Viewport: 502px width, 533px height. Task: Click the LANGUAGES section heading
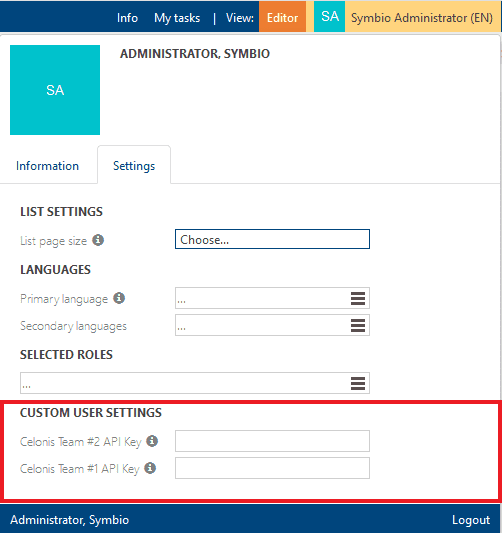pos(55,270)
